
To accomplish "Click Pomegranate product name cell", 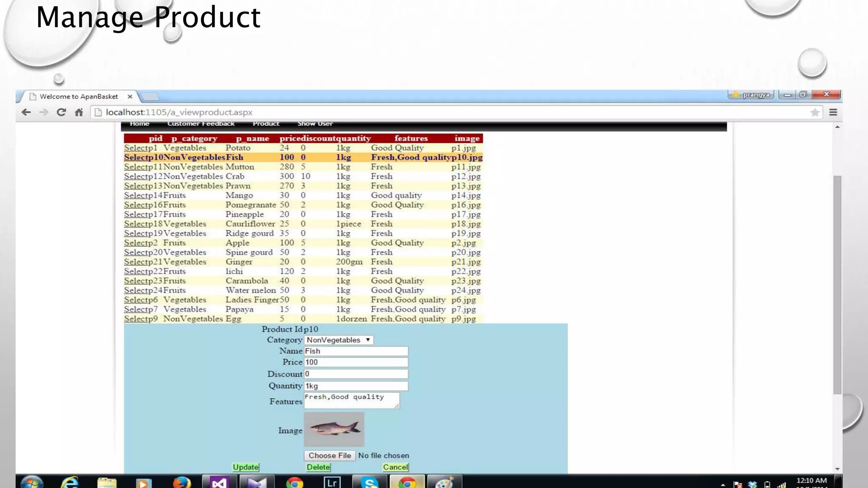I will click(x=251, y=205).
